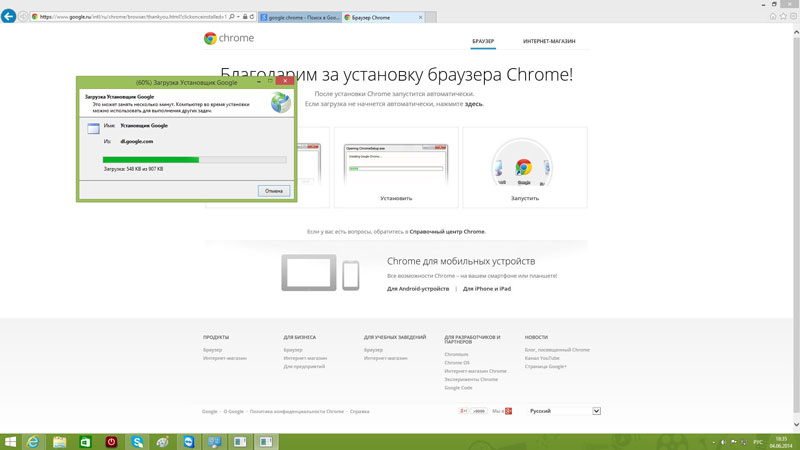Viewport: 800px width, 450px height.
Task: Cancel the download with Отмена button
Action: [274, 191]
